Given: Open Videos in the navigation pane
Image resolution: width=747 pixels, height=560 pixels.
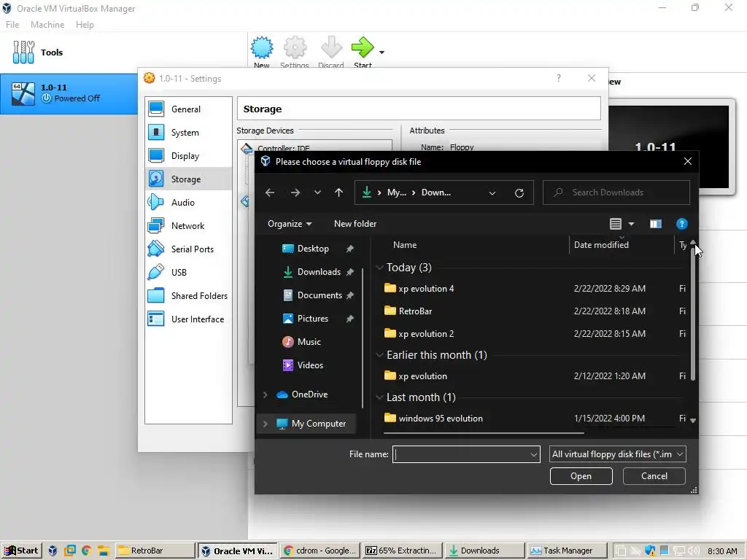Looking at the screenshot, I should tap(310, 365).
